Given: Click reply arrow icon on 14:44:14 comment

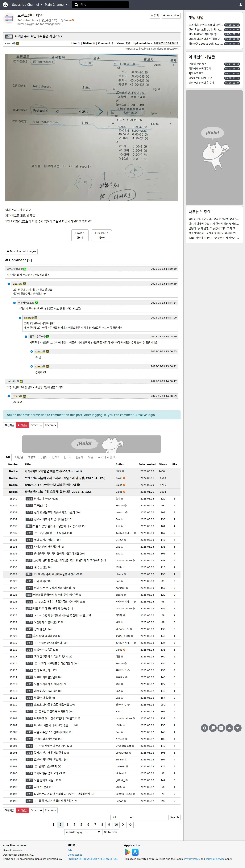Looking at the screenshot, I should tap(15, 302).
